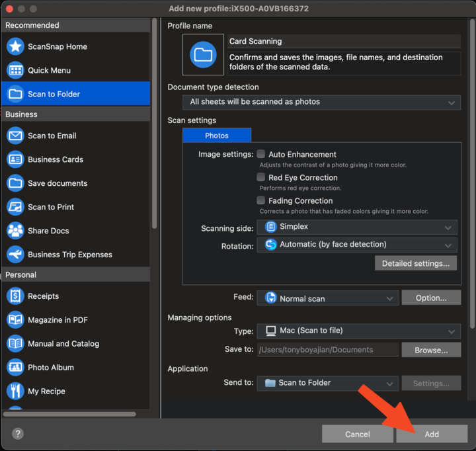Click the Add button

[432, 434]
